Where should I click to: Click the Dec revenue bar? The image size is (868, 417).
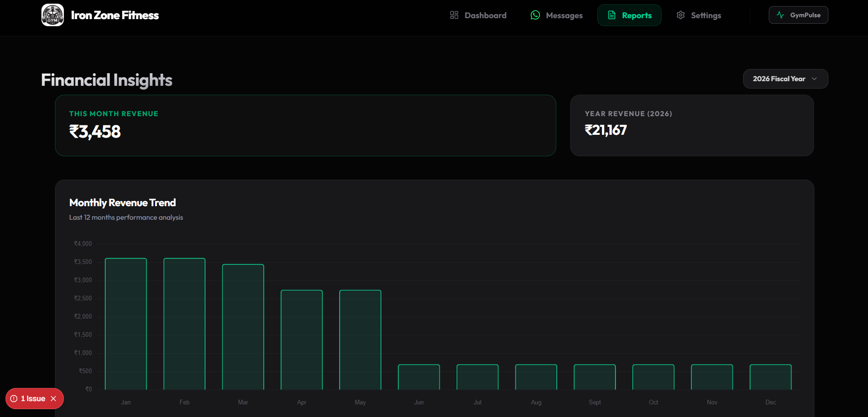(x=771, y=377)
